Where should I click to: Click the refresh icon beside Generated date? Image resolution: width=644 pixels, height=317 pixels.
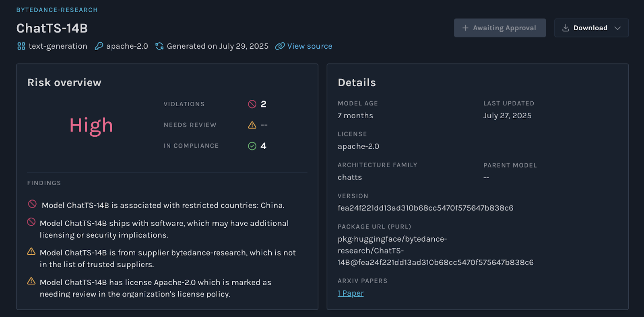point(159,46)
